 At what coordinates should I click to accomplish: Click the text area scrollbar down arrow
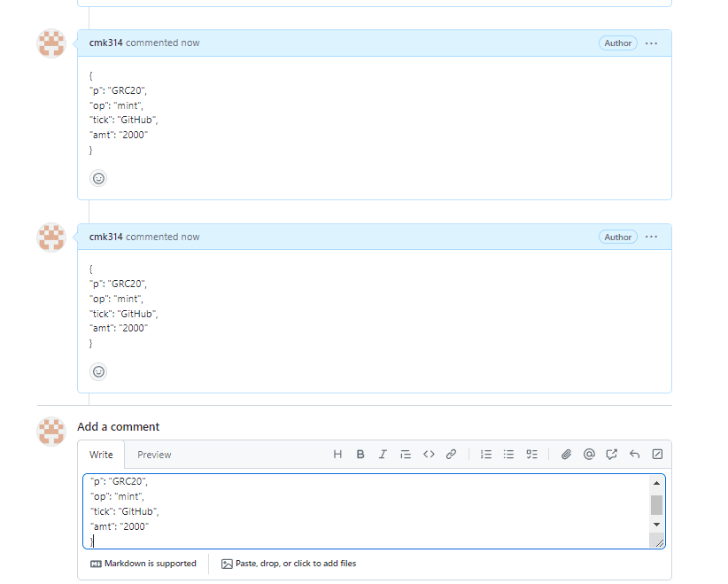pyautogui.click(x=656, y=525)
